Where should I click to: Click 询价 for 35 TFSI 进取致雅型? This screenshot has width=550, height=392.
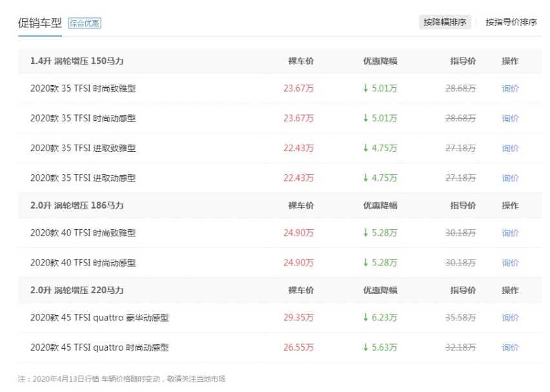(x=510, y=148)
